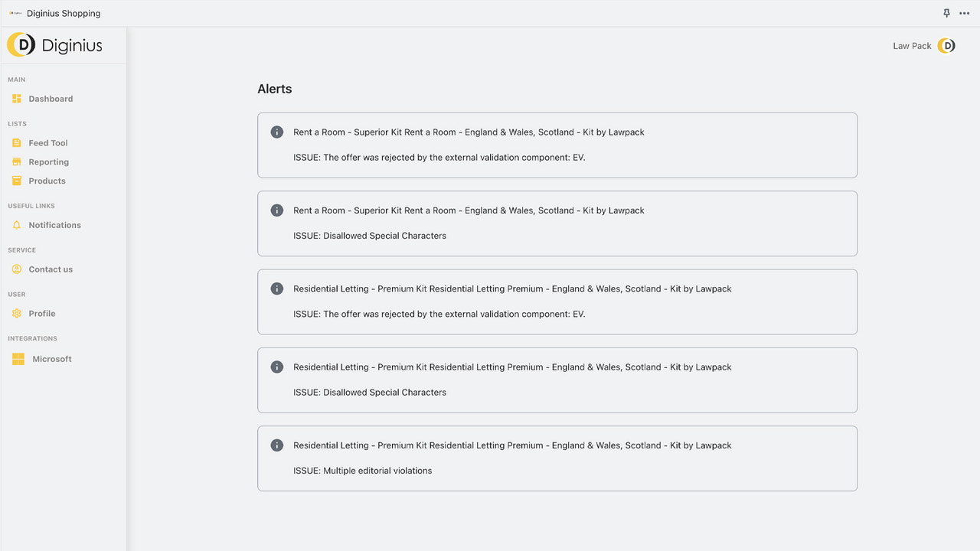Click the info icon on the first Rent a Room alert

(x=276, y=132)
